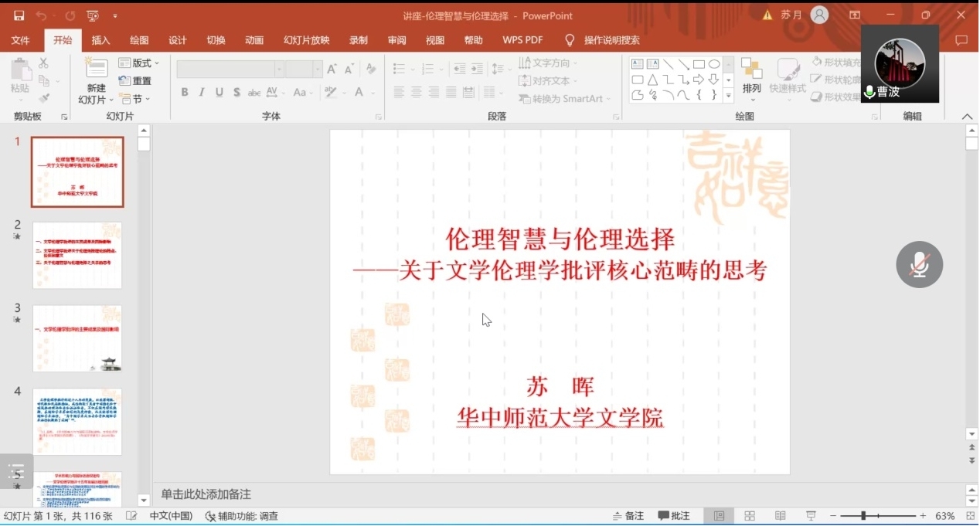Click Convert to SmartArt button

click(x=564, y=99)
